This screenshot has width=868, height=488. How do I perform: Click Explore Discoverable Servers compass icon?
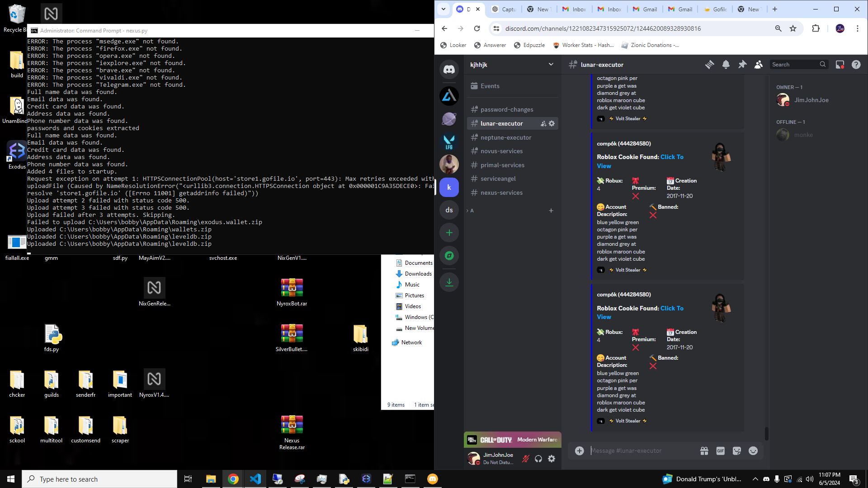point(449,256)
